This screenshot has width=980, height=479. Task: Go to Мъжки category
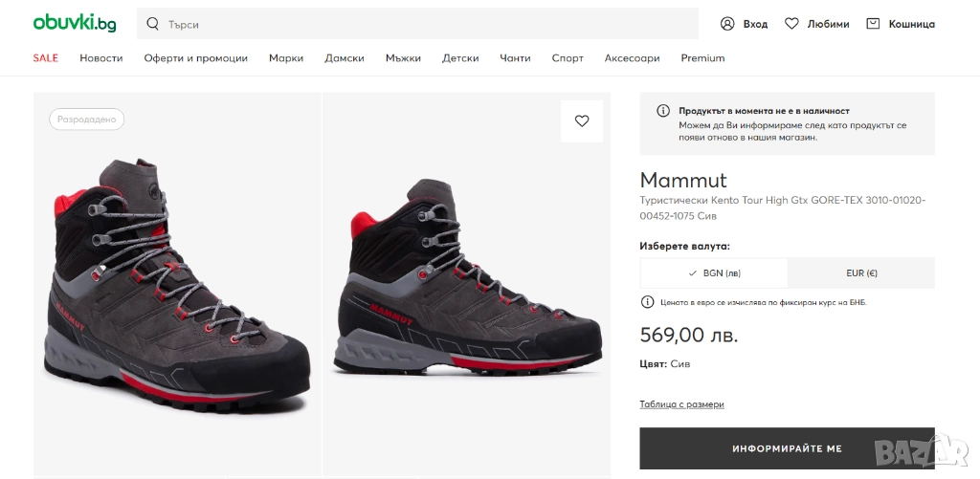click(403, 58)
